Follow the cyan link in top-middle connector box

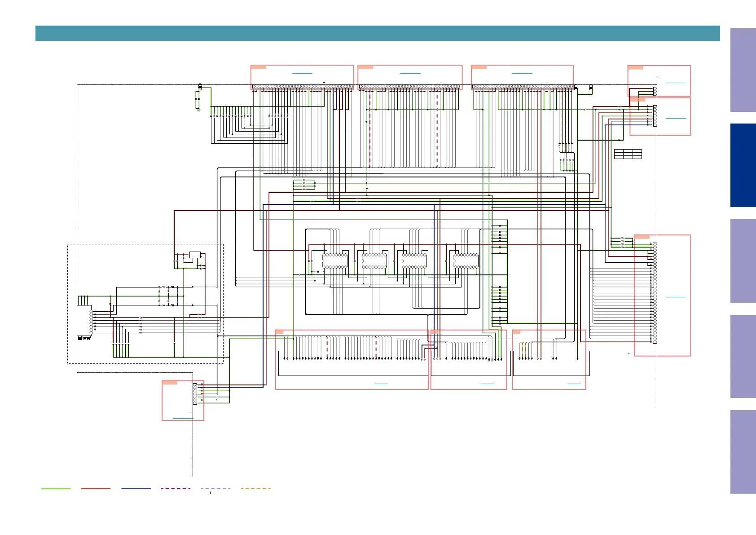[x=410, y=73]
